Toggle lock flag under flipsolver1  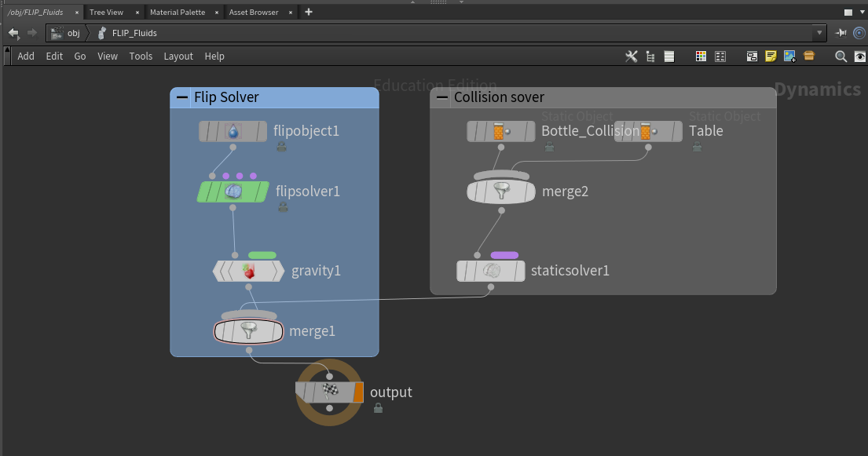pos(283,207)
